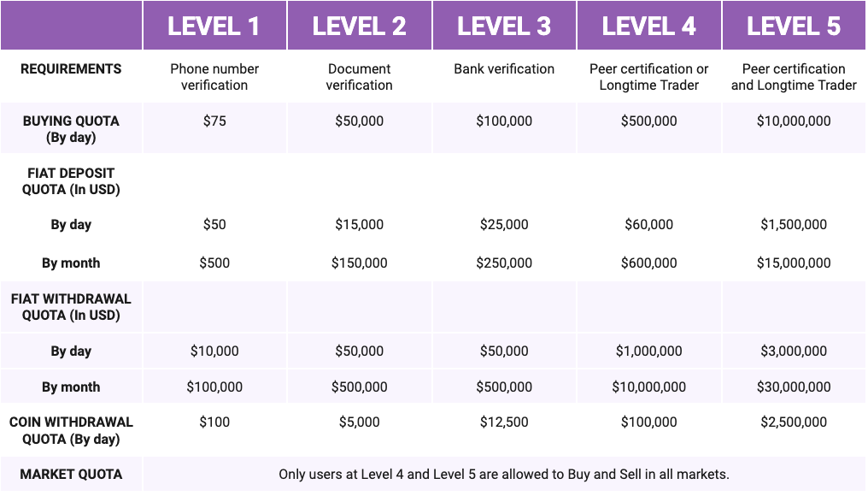The height and width of the screenshot is (496, 868).
Task: Click the $12,500 coin withdrawal value
Action: tap(504, 422)
